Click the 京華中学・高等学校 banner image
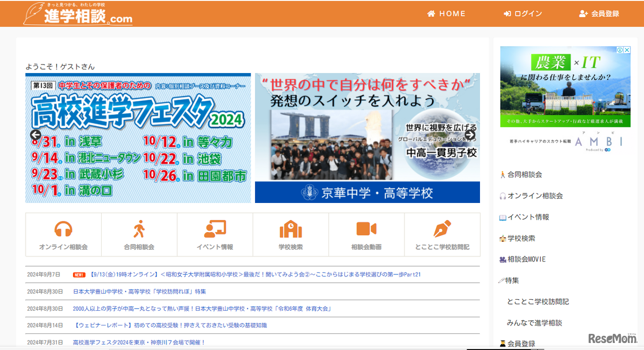The height and width of the screenshot is (350, 644). (367, 138)
